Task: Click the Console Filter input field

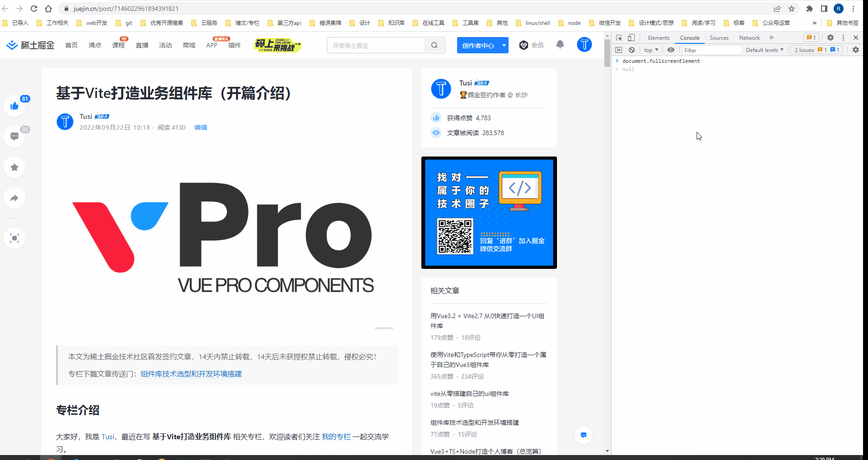Action: [x=712, y=50]
